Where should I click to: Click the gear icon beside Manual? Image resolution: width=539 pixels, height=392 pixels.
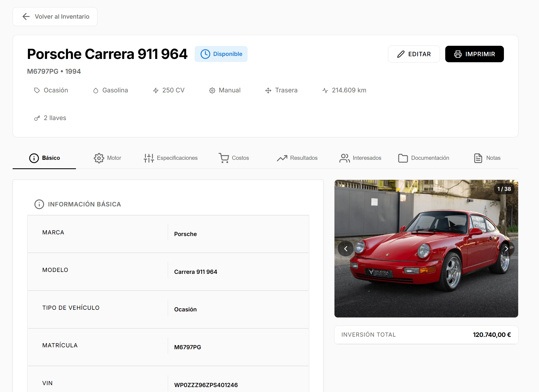[x=212, y=90]
